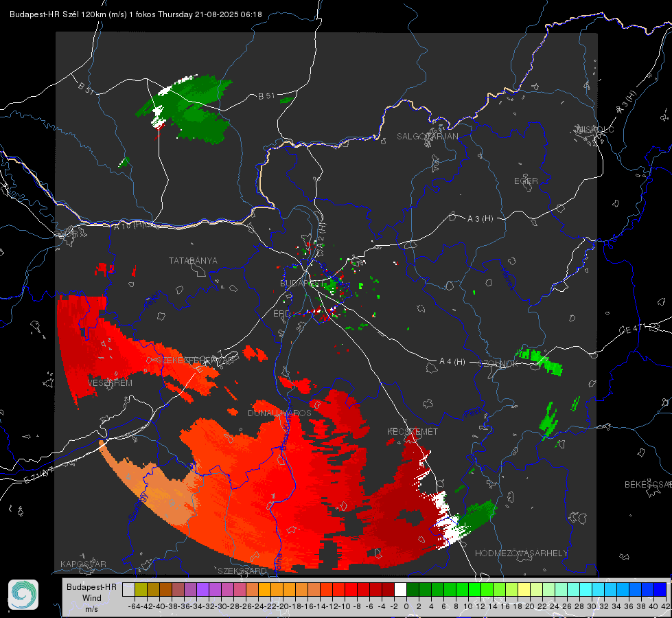Click the BÉKÉSCSABA city label
Viewport: 672px width, 618px height.
tap(648, 485)
